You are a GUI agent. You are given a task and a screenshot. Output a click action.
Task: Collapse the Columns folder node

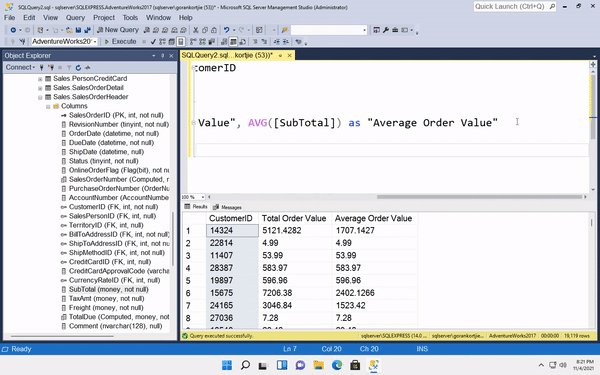click(x=48, y=106)
